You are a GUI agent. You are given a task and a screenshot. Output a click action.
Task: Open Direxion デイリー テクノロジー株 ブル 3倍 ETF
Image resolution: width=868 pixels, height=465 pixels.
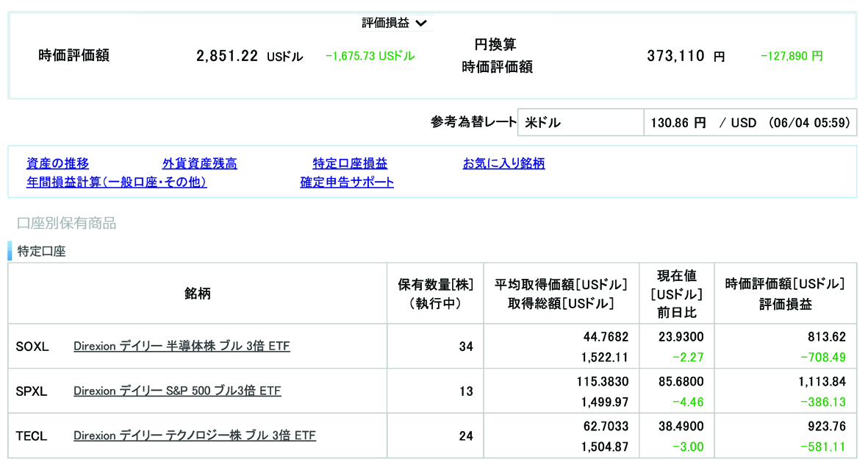[x=194, y=436]
